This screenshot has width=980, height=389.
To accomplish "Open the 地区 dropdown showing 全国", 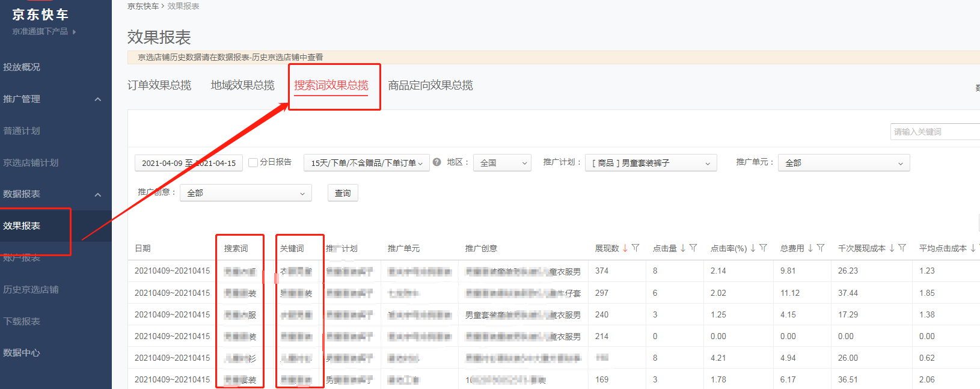I will click(502, 163).
